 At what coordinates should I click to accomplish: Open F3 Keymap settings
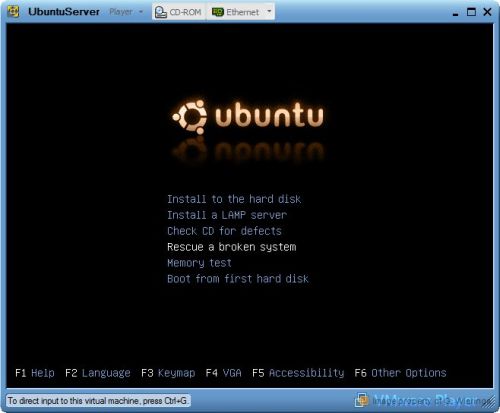(x=168, y=373)
